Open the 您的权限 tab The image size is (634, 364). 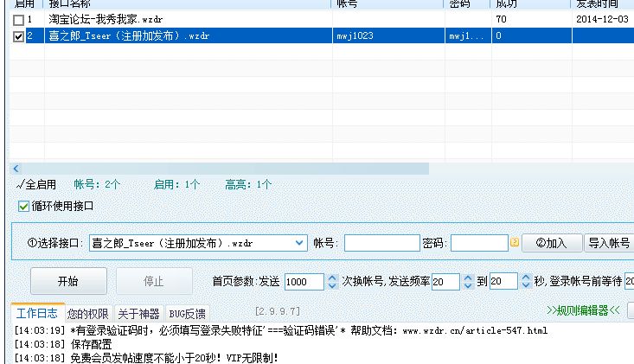(88, 313)
